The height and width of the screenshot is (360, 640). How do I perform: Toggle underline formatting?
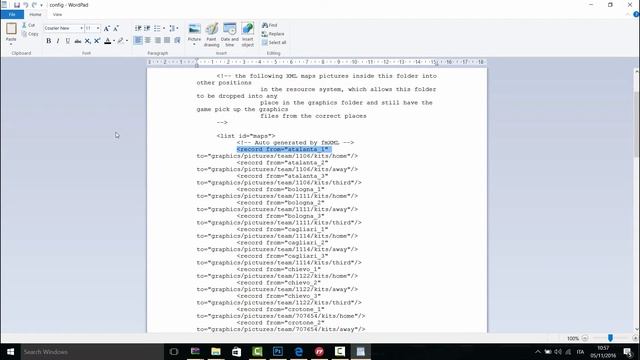tap(68, 41)
